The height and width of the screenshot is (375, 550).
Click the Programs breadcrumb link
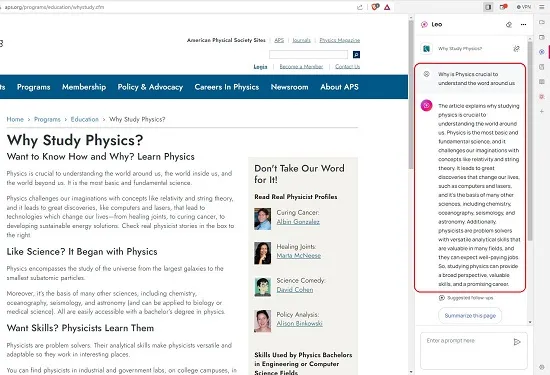coord(47,119)
